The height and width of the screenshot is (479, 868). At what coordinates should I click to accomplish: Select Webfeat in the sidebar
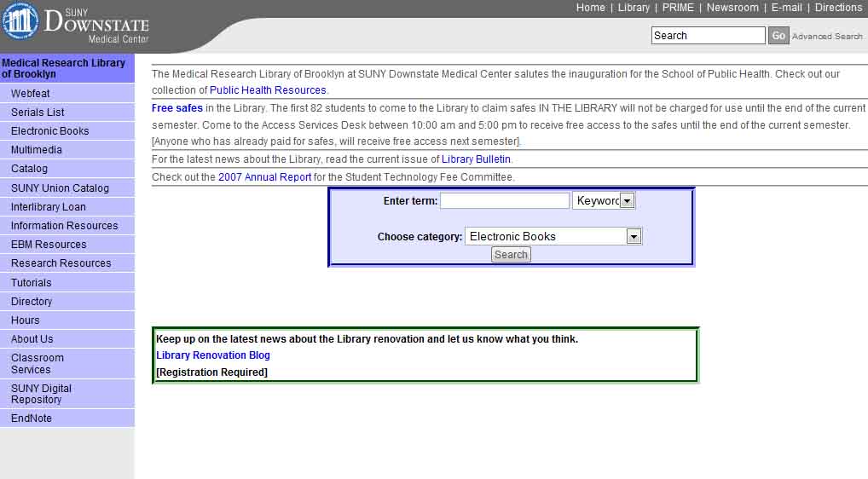[67, 94]
